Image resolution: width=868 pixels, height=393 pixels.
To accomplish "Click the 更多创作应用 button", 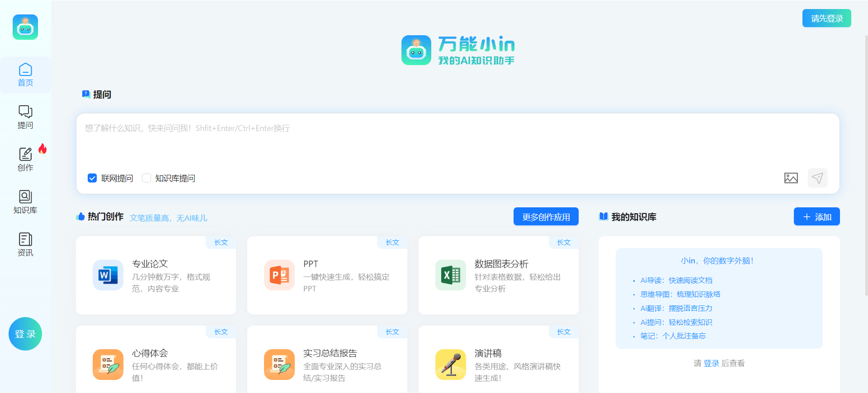I will pyautogui.click(x=546, y=217).
